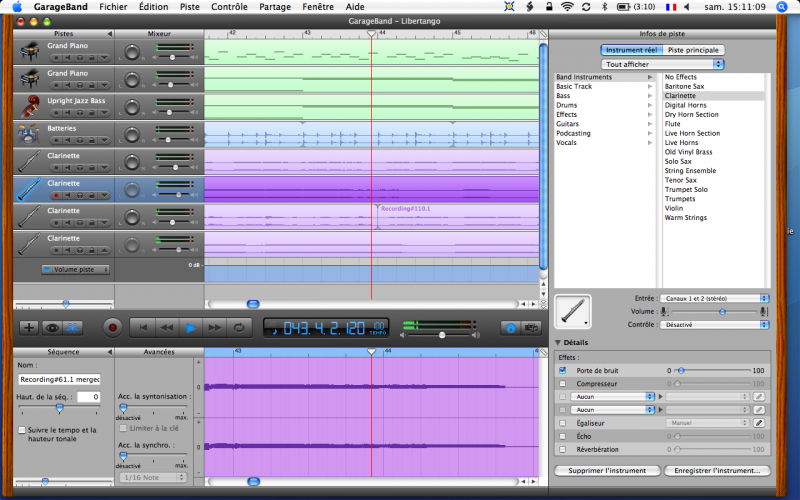The height and width of the screenshot is (500, 800).
Task: Collapse the Pistes header arrow
Action: (109, 34)
